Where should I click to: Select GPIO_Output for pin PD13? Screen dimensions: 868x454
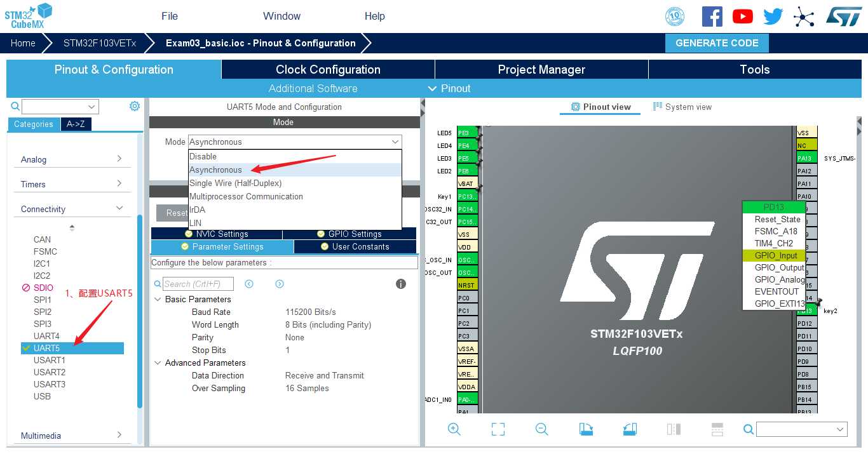pos(774,267)
